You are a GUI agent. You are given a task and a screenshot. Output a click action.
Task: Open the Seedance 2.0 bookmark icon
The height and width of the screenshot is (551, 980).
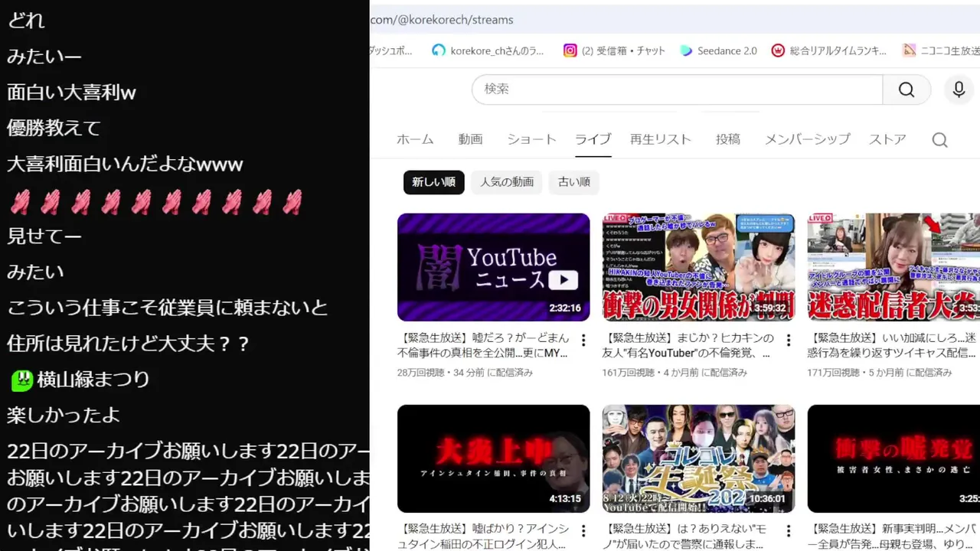click(684, 51)
